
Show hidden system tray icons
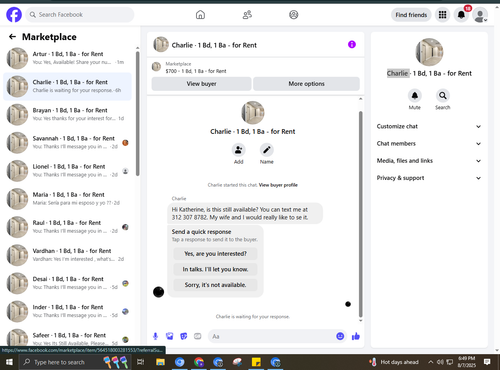[431, 362]
